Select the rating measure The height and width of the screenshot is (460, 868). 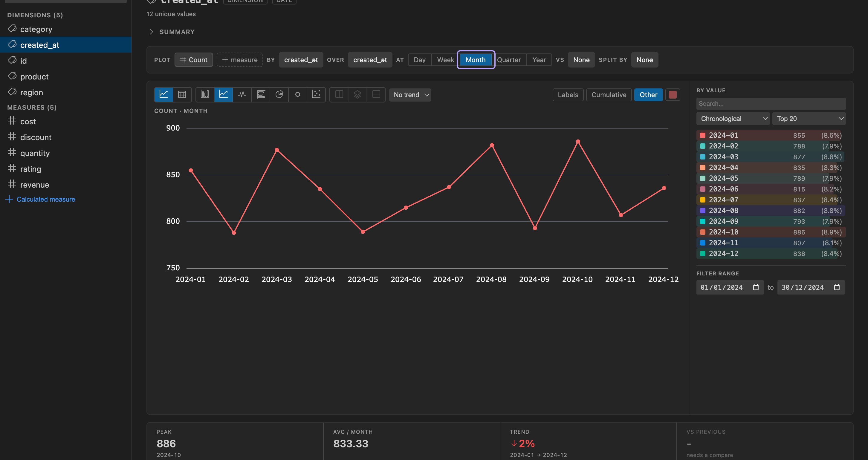(66, 169)
